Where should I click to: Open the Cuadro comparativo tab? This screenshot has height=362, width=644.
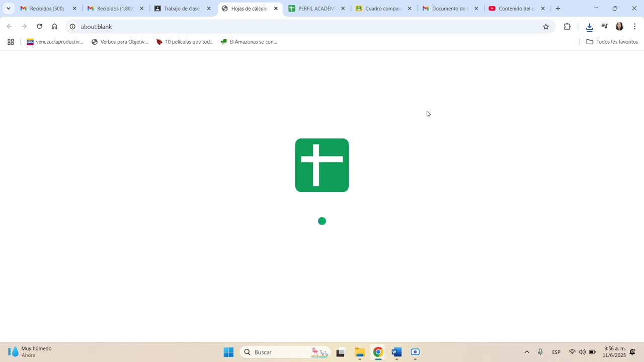382,9
